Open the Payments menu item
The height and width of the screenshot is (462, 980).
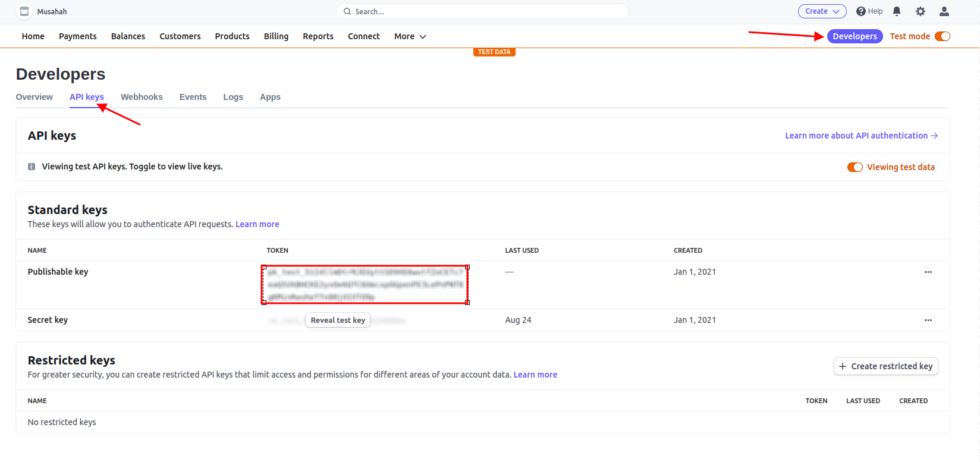[x=77, y=36]
